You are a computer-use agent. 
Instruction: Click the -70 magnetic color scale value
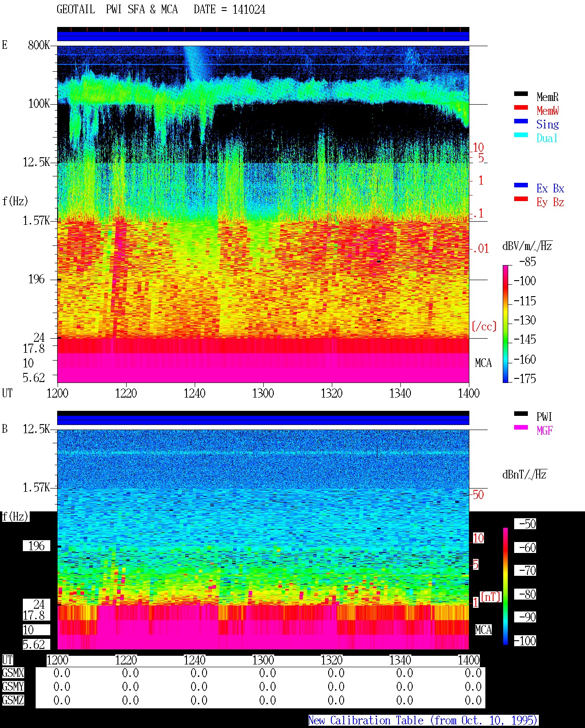(525, 570)
